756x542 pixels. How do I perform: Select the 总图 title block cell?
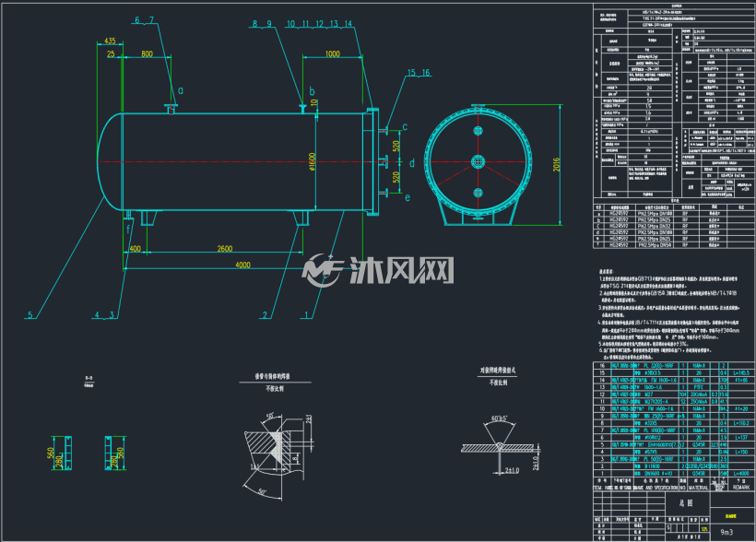[686, 503]
